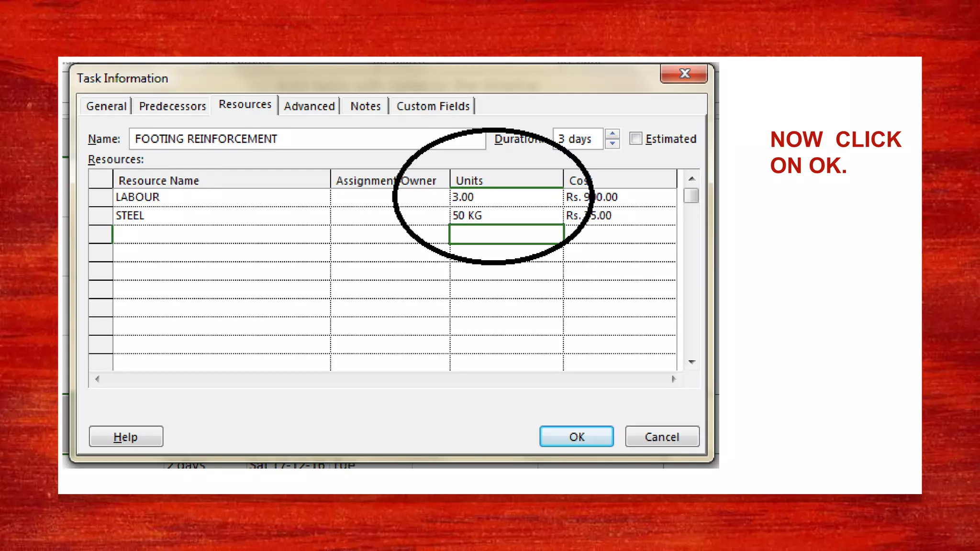The width and height of the screenshot is (980, 551).
Task: Switch to the General tab
Action: (106, 106)
